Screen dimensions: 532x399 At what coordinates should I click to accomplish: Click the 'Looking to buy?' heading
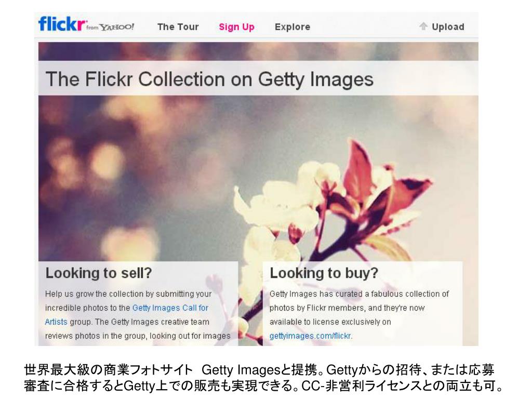pos(324,273)
